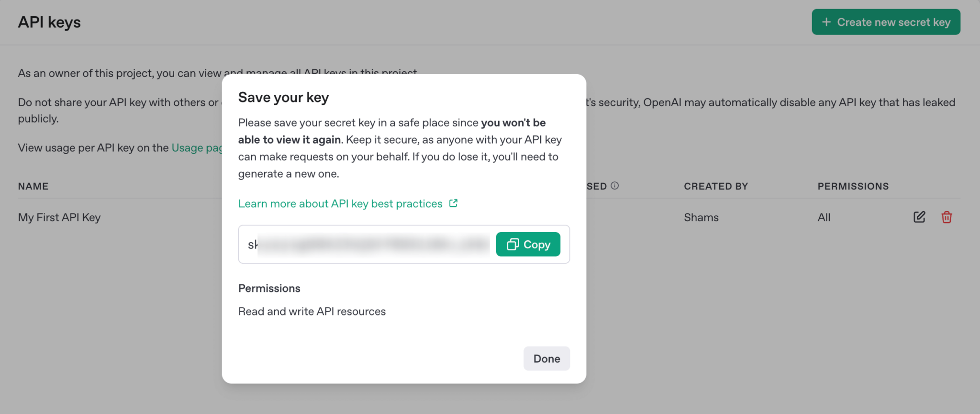Click the API keys page heading
980x414 pixels.
49,22
